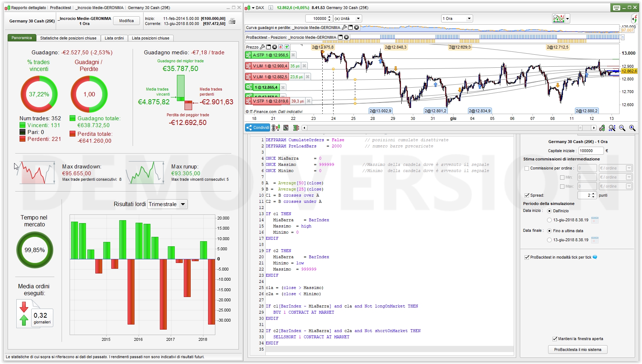Close the ProBacktest Posizioni indicator panel
The image size is (642, 364).
pos(346,37)
